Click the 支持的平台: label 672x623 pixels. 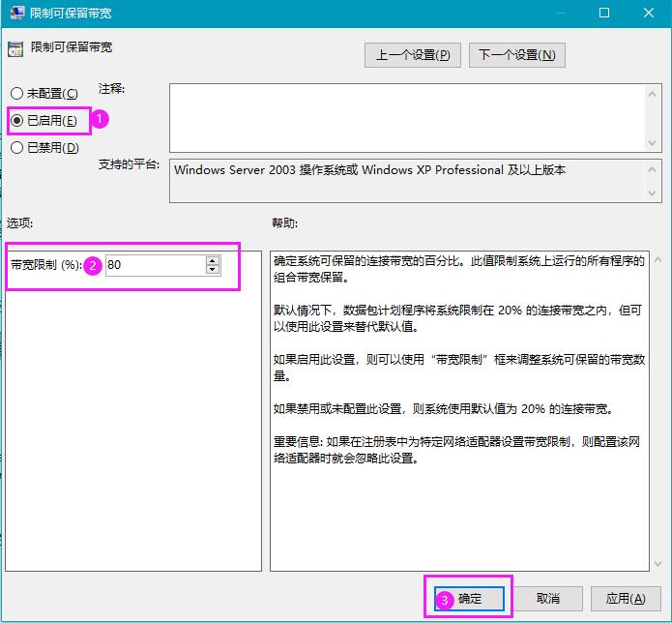pyautogui.click(x=129, y=164)
